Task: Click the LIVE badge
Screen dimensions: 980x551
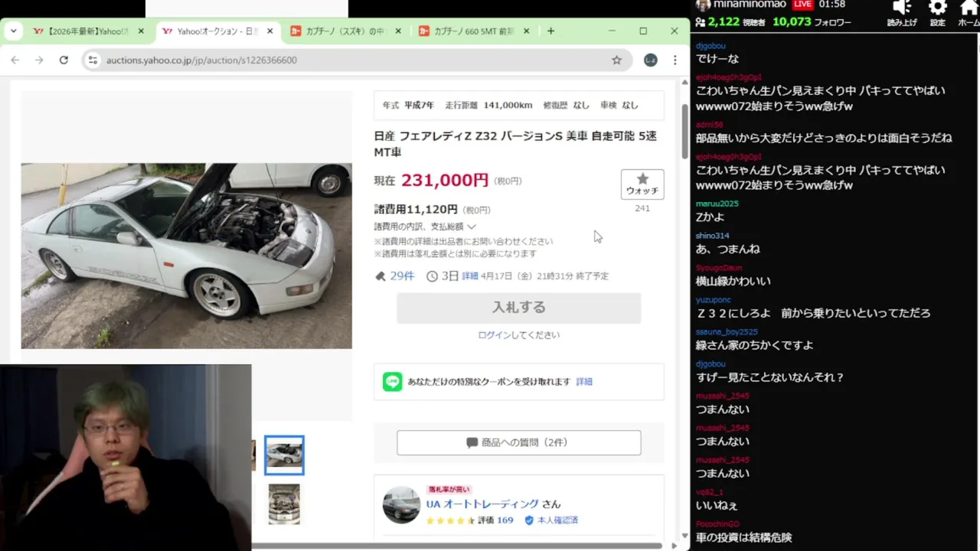Action: [802, 5]
